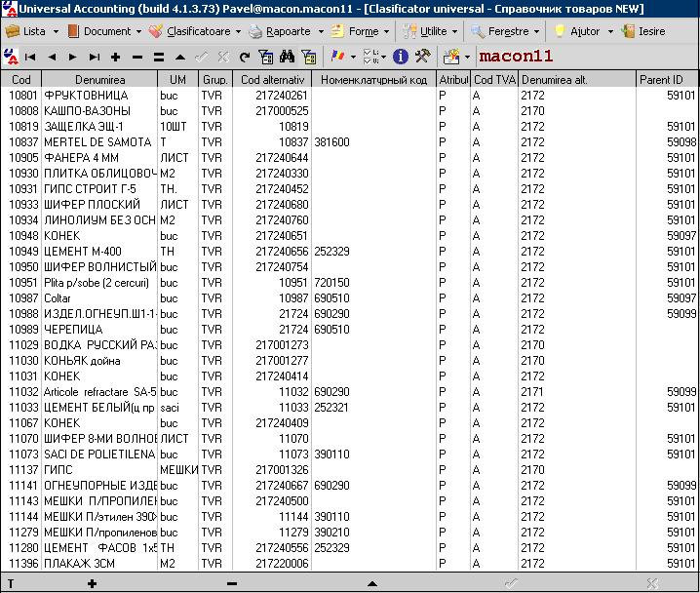Click the checkmark icon in bottom bar
Screen dimensions: 700x593
coord(511,582)
